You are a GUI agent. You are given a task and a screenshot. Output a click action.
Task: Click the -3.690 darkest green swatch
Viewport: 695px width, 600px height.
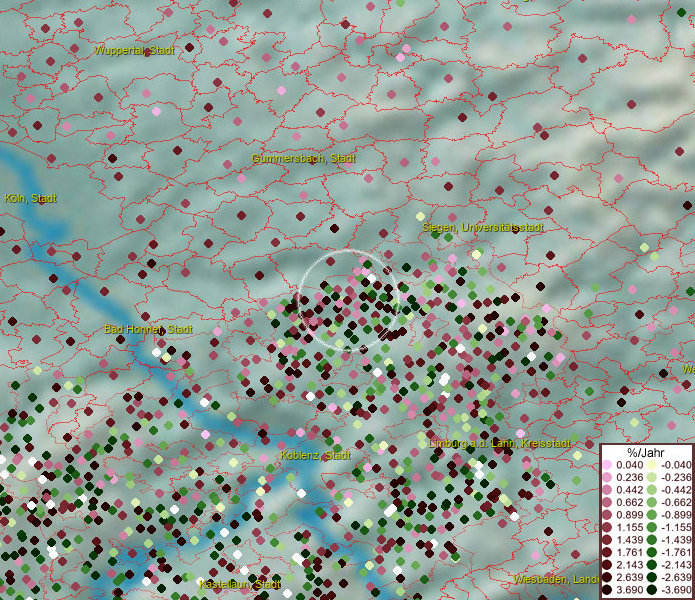tap(652, 590)
